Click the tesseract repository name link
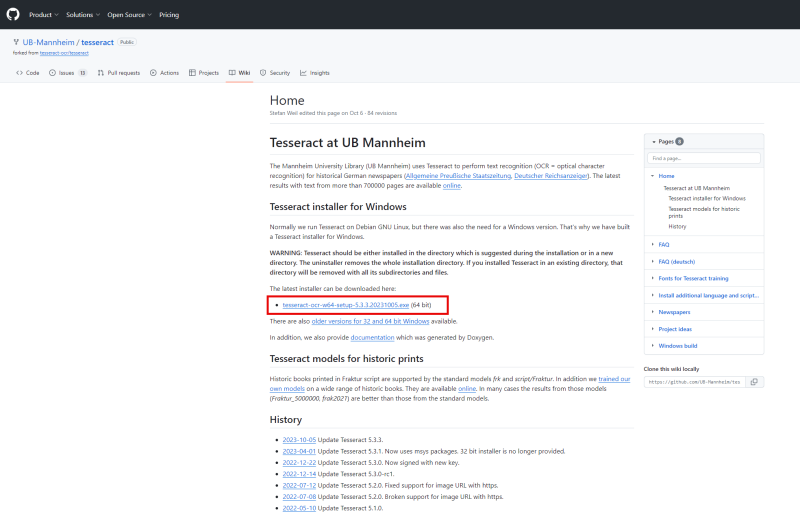The width and height of the screenshot is (800, 516). coord(96,42)
